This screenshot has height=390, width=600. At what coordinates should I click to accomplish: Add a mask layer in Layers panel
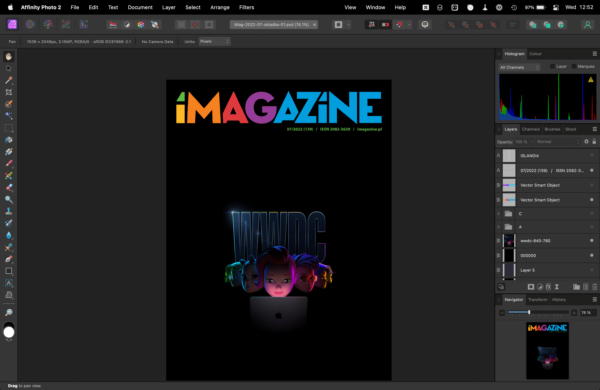(531, 287)
